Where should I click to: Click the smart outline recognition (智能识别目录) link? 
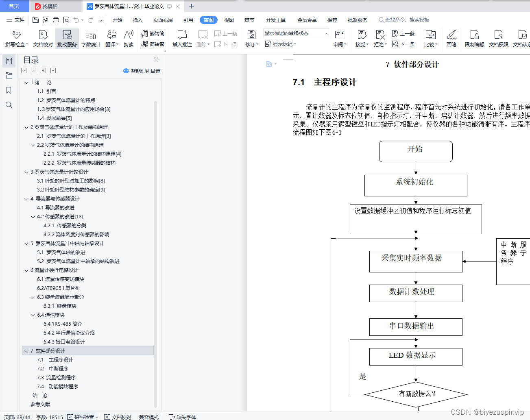(x=142, y=71)
